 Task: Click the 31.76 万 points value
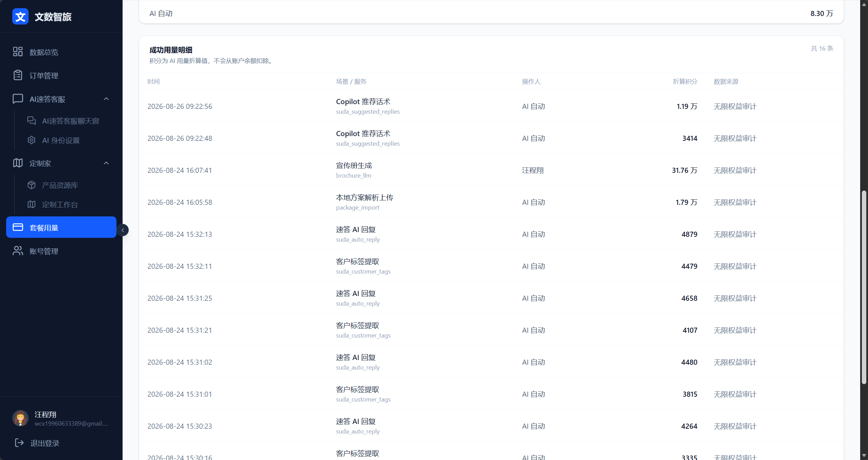click(684, 170)
